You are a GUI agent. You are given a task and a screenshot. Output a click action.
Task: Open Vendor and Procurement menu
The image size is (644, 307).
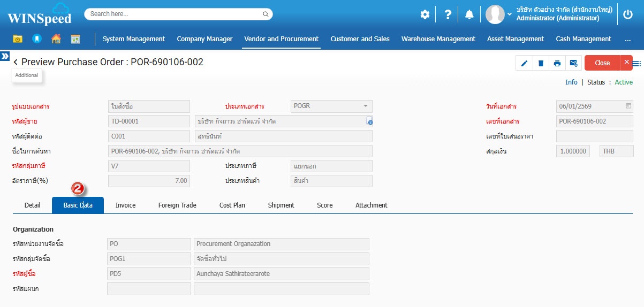[x=281, y=39]
